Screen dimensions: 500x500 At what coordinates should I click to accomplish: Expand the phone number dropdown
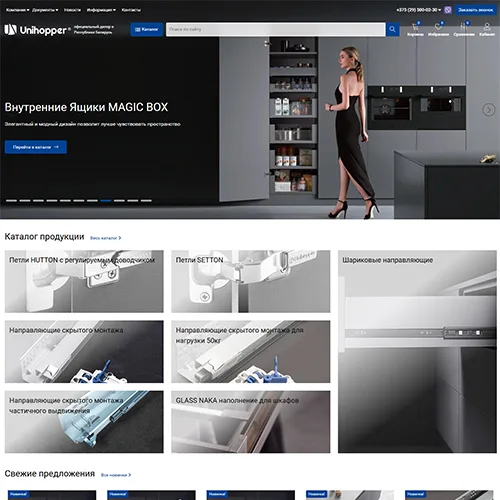tap(418, 10)
